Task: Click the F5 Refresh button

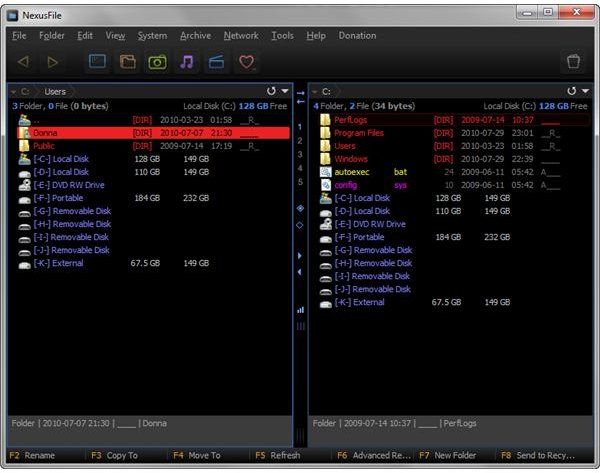Action: tap(277, 455)
